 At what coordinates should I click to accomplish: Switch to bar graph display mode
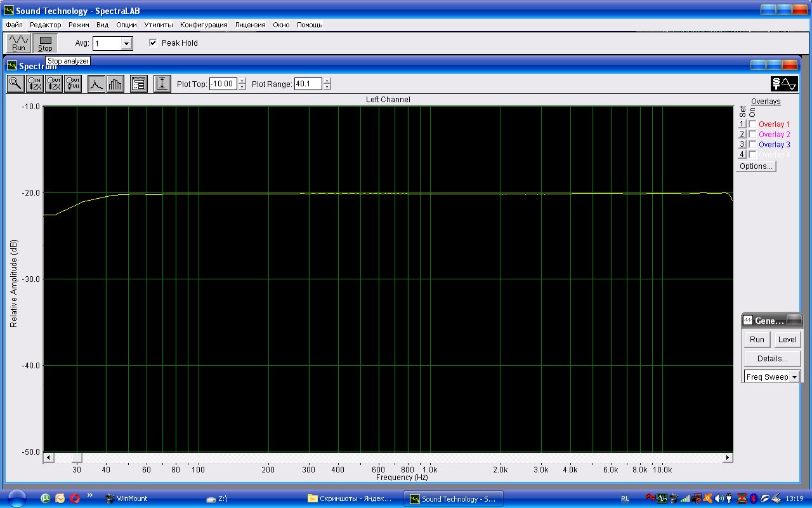click(x=115, y=84)
